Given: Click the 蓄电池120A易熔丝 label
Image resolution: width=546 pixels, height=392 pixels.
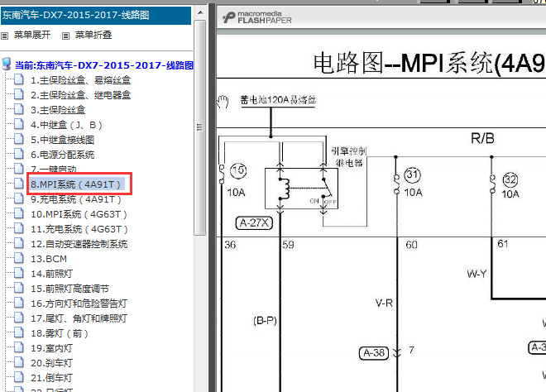Looking at the screenshot, I should tap(278, 100).
